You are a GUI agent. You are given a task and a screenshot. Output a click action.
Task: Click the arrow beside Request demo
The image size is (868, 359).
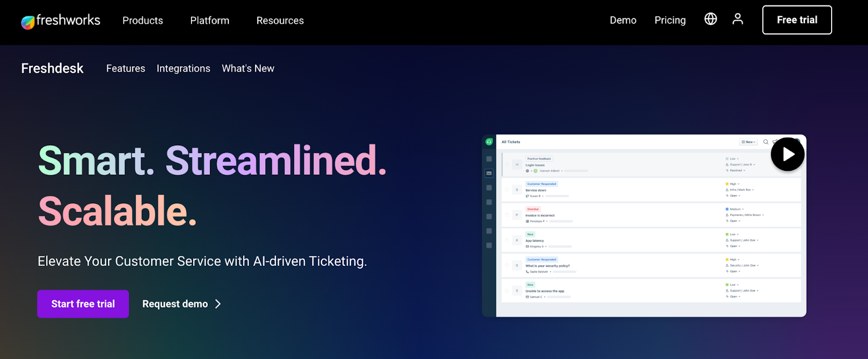coord(218,304)
